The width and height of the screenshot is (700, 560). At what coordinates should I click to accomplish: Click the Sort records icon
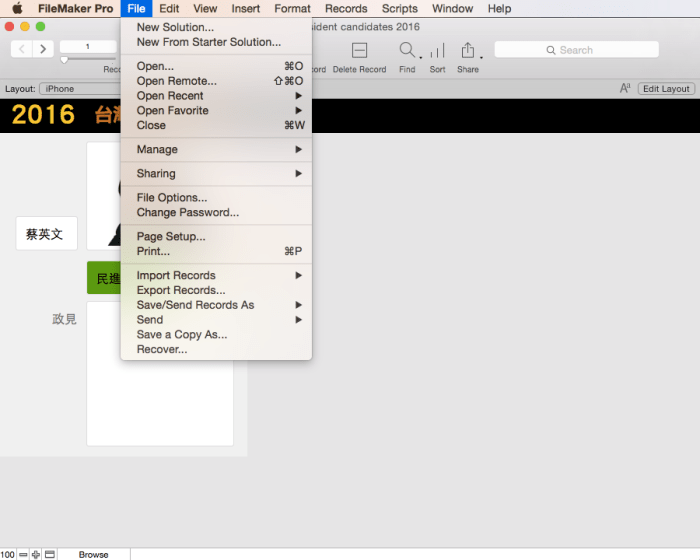437,51
